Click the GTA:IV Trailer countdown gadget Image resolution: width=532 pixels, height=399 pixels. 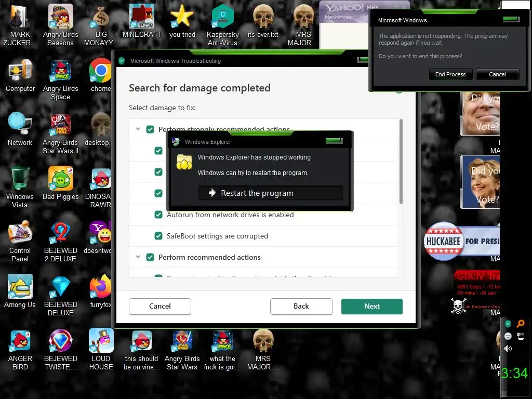[x=476, y=292]
